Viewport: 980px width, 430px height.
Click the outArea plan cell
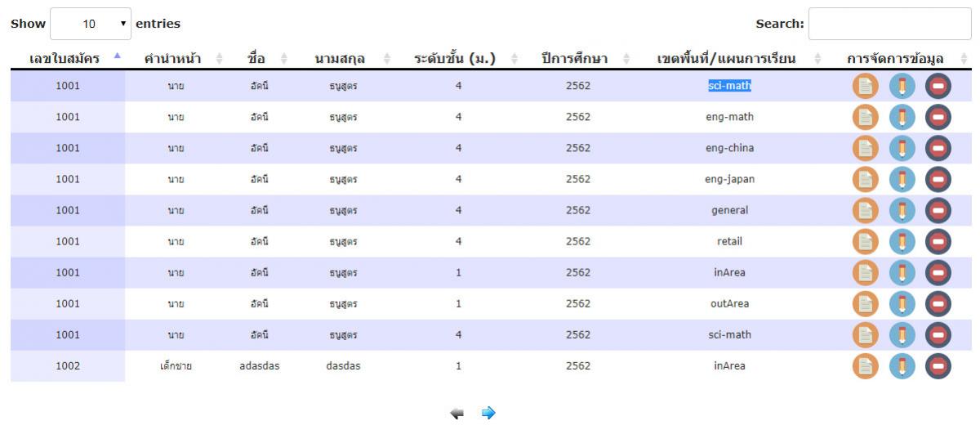point(730,303)
